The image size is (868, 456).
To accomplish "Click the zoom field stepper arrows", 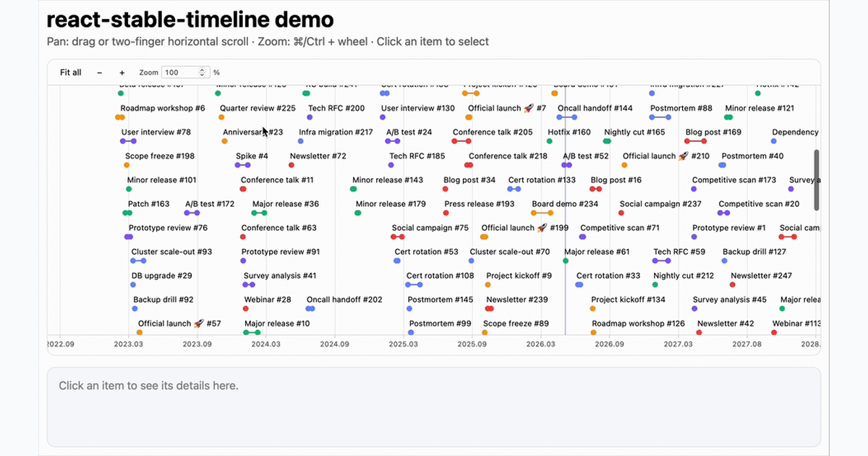I will [203, 72].
